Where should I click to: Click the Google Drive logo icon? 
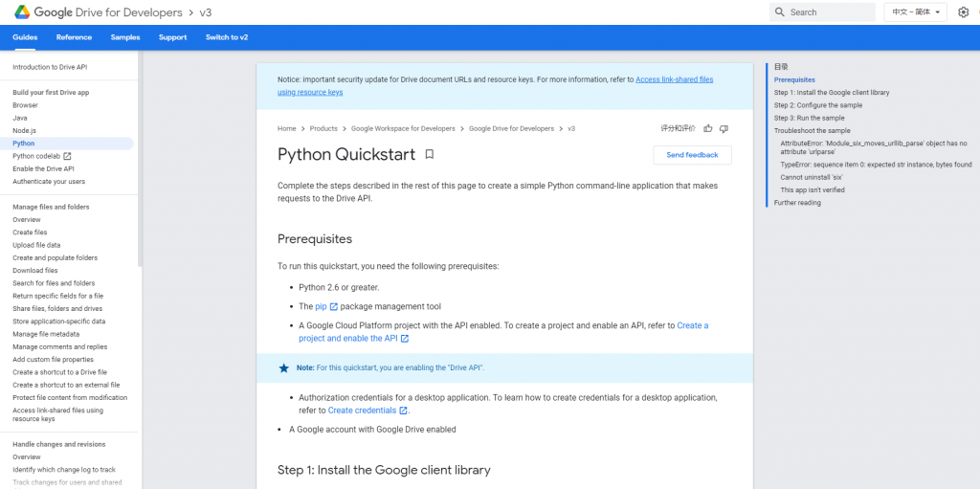[x=21, y=12]
